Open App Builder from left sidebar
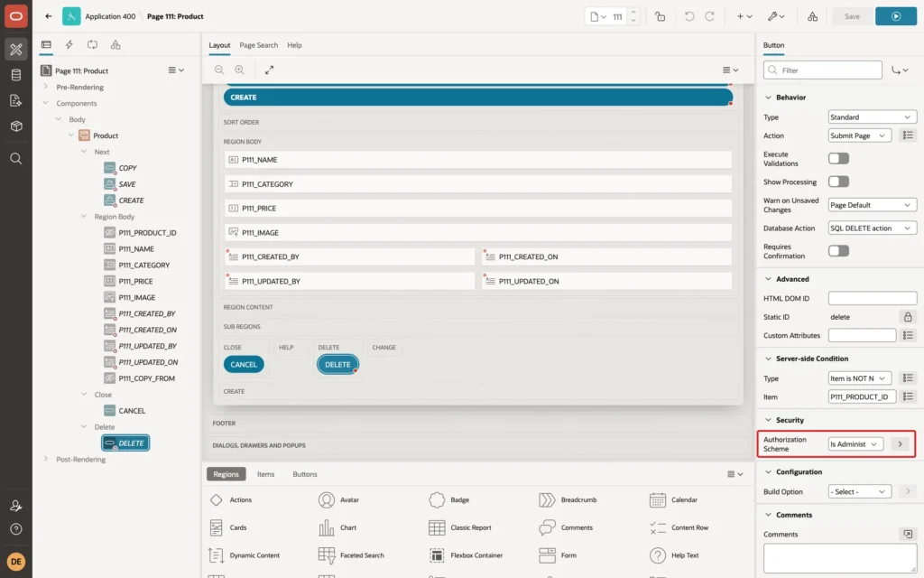924x578 pixels. tap(16, 50)
